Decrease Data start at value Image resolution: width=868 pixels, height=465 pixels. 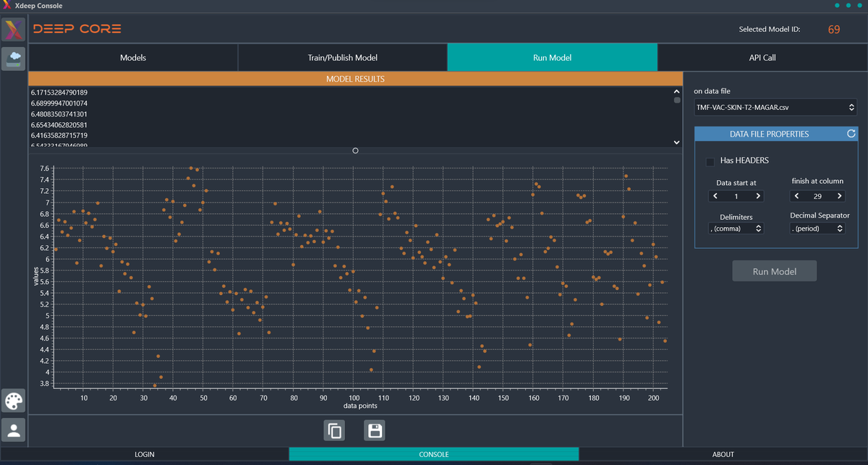[x=715, y=196]
